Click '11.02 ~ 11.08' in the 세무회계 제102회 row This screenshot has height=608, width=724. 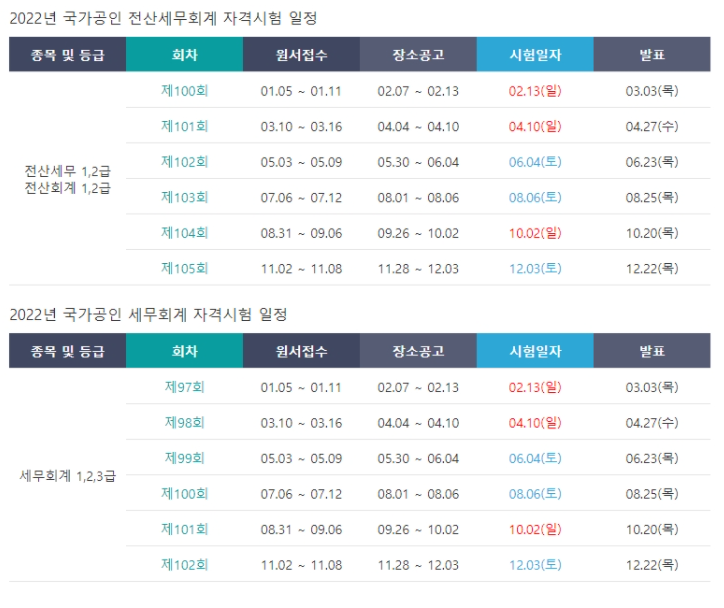click(x=301, y=565)
